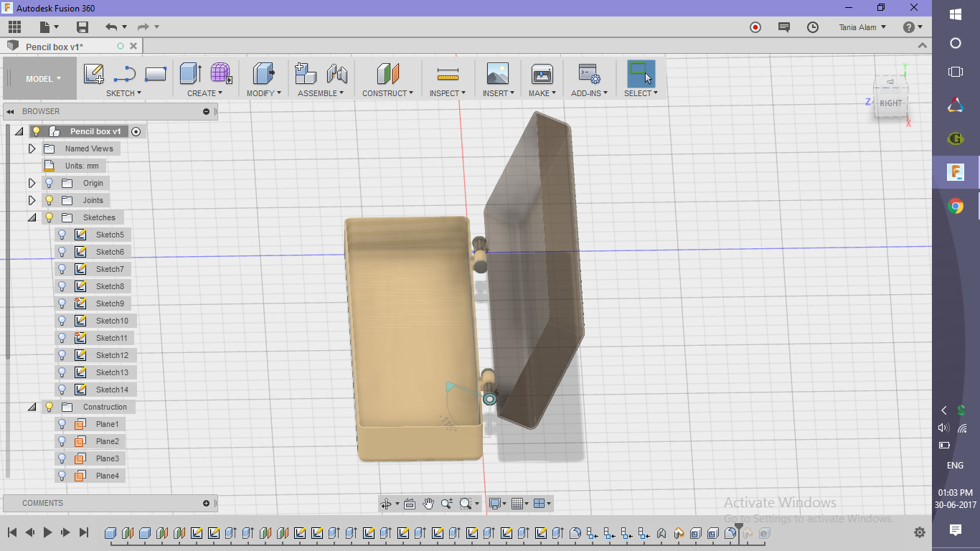Activate the Pencil box v1 radio button

tap(136, 131)
